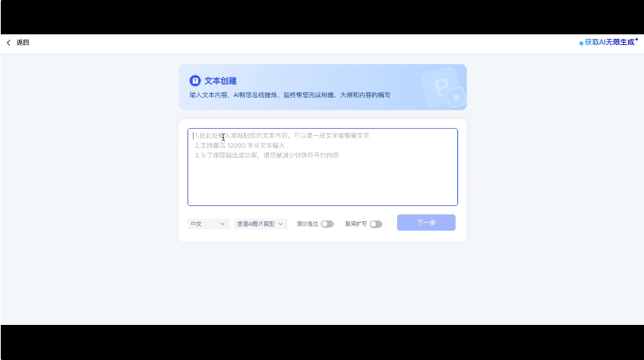Click the 返回 back label
Viewport: 644px width, 360px height.
(23, 43)
